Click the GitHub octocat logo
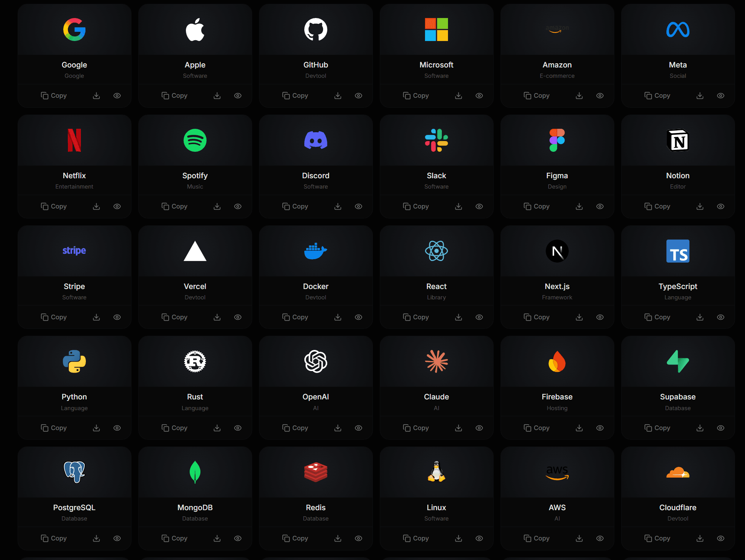The height and width of the screenshot is (560, 745). (315, 30)
